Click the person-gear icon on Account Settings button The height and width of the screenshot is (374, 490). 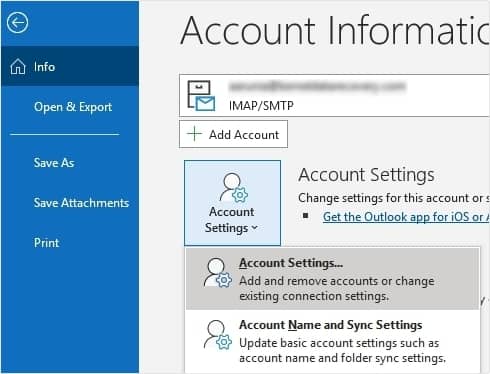233,188
